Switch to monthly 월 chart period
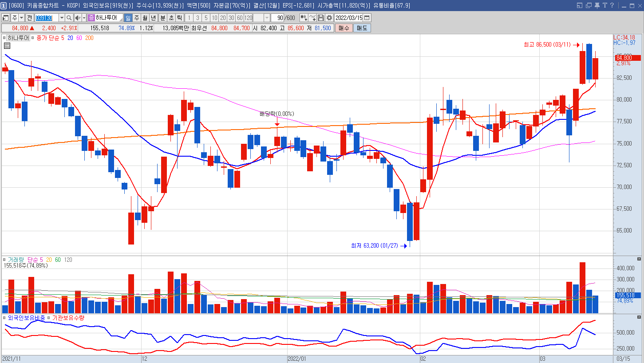644x363 pixels. (x=145, y=18)
